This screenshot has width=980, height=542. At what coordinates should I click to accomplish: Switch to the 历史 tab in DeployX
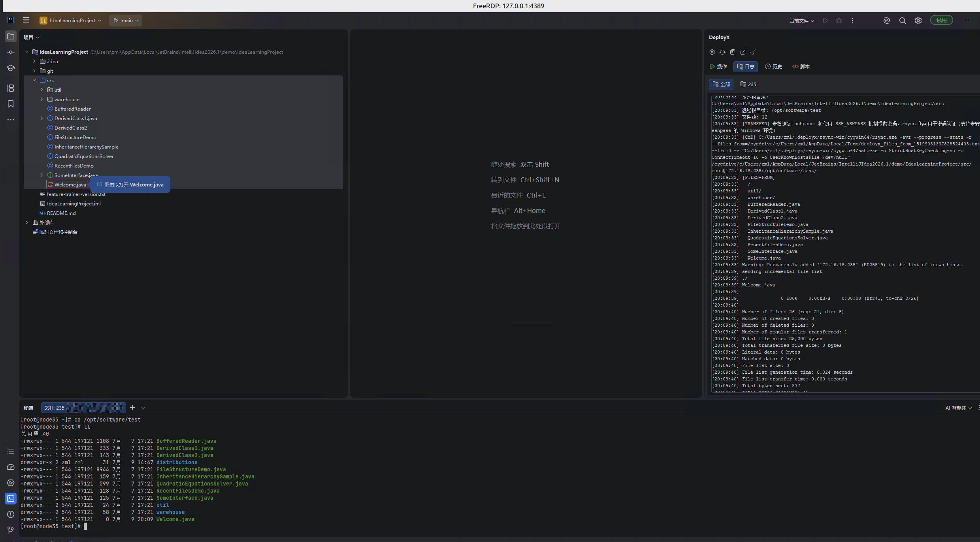coord(773,66)
